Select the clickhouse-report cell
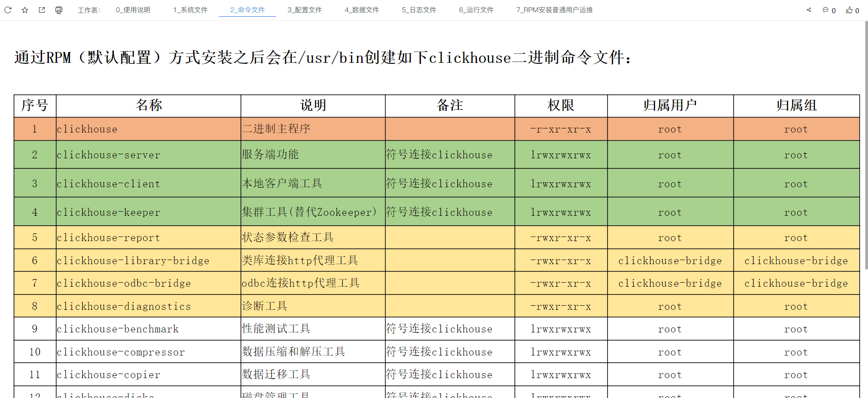 point(149,237)
